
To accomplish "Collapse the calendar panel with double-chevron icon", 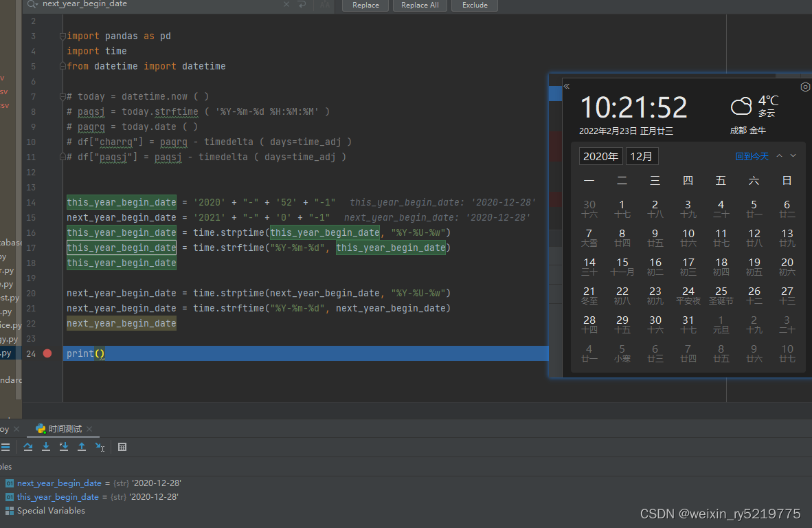I will (x=567, y=87).
